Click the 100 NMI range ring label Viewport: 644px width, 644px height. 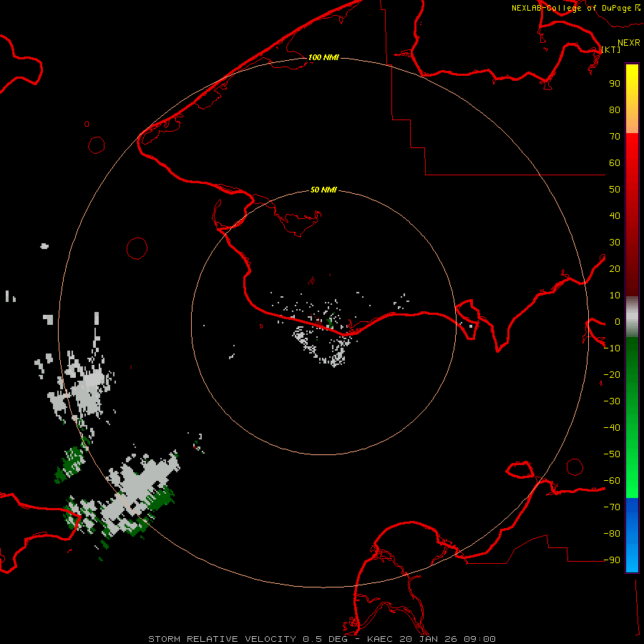(x=323, y=57)
